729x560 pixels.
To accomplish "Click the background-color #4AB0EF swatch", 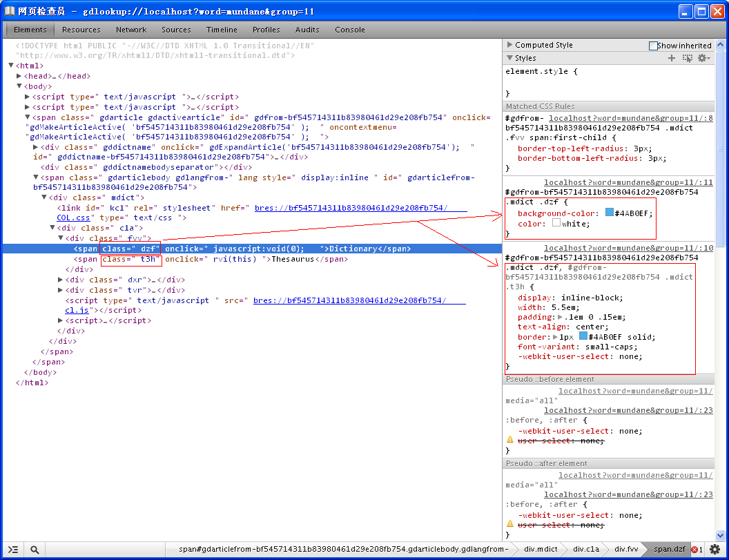I will pyautogui.click(x=609, y=213).
